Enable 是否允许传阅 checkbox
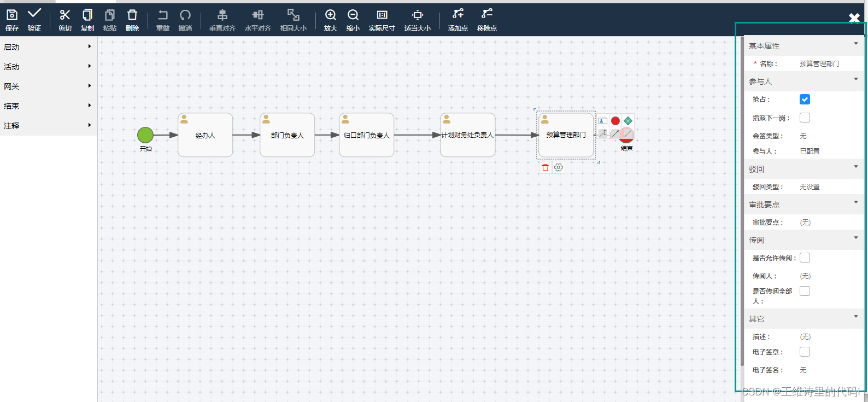This screenshot has width=868, height=402. tap(805, 258)
